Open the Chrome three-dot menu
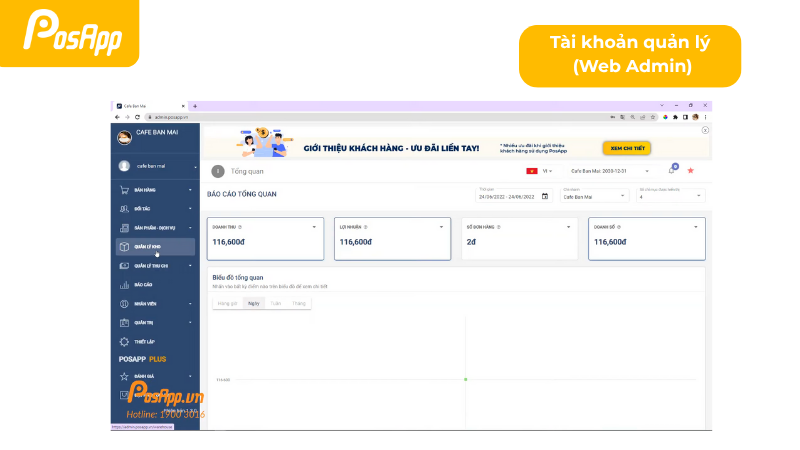Image resolution: width=800 pixels, height=450 pixels. click(x=705, y=117)
